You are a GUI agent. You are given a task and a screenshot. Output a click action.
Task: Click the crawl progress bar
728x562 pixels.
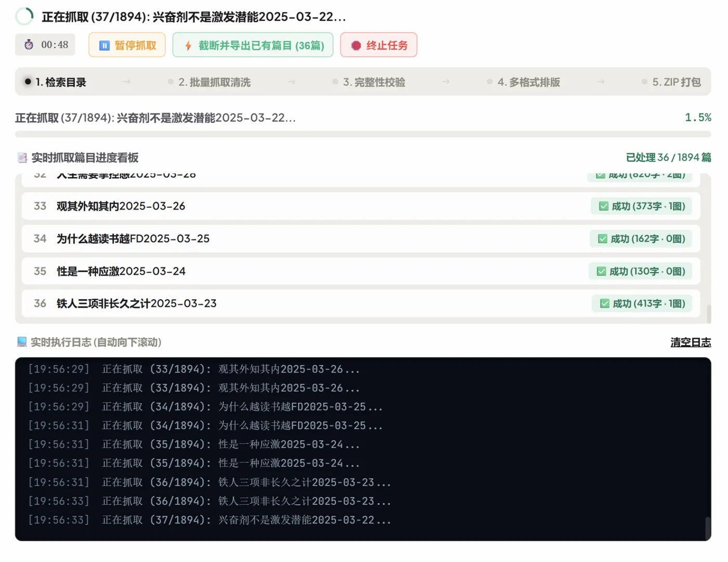coord(363,134)
